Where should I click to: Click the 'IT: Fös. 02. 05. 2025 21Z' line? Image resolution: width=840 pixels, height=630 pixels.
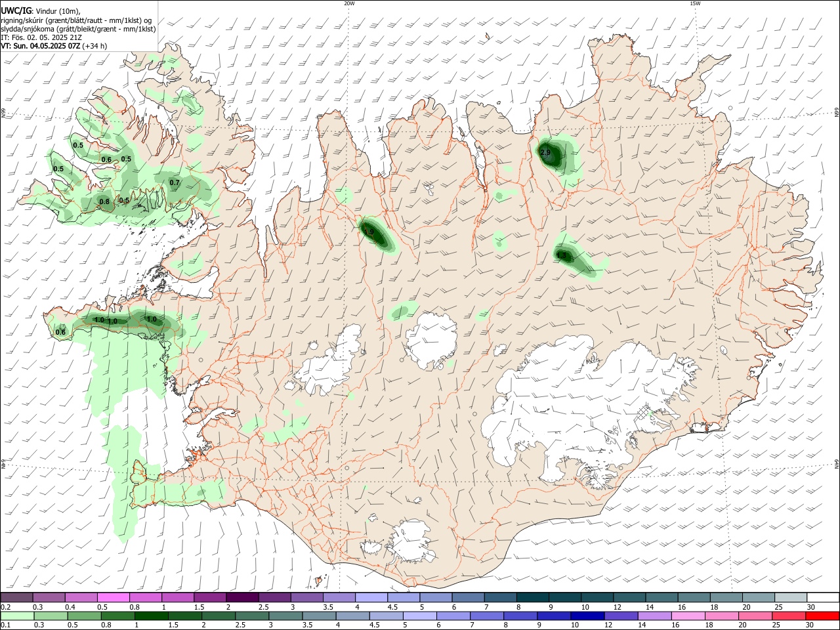coord(41,37)
